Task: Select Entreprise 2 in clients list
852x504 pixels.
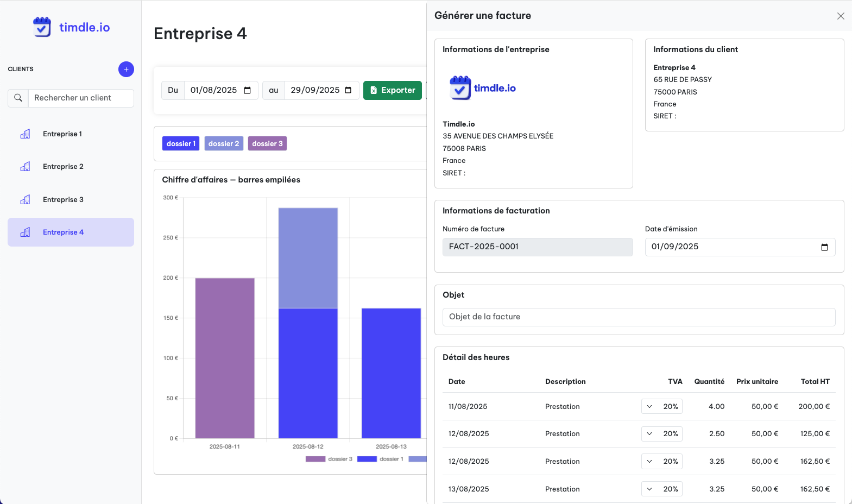Action: coord(63,167)
